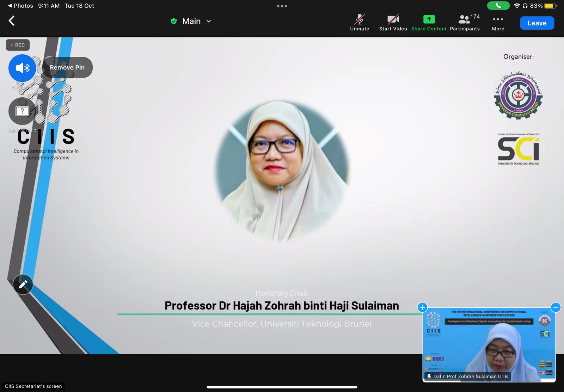564x392 pixels.
Task: Collapse video thumbnail with minus icon
Action: [556, 307]
